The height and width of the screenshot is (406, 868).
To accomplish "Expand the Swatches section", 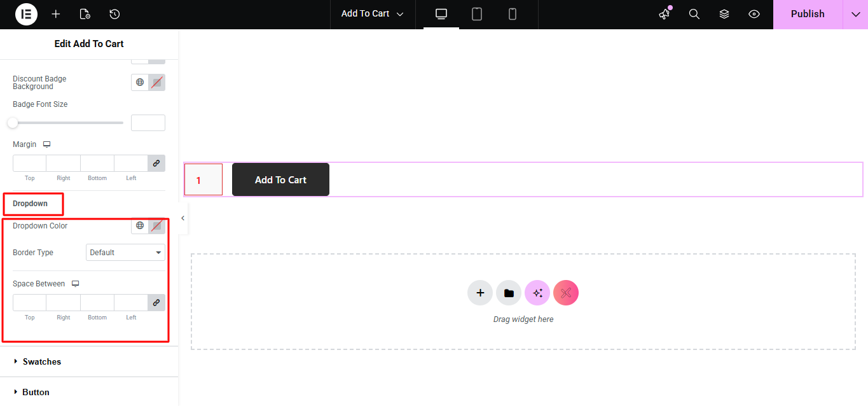I will [42, 361].
